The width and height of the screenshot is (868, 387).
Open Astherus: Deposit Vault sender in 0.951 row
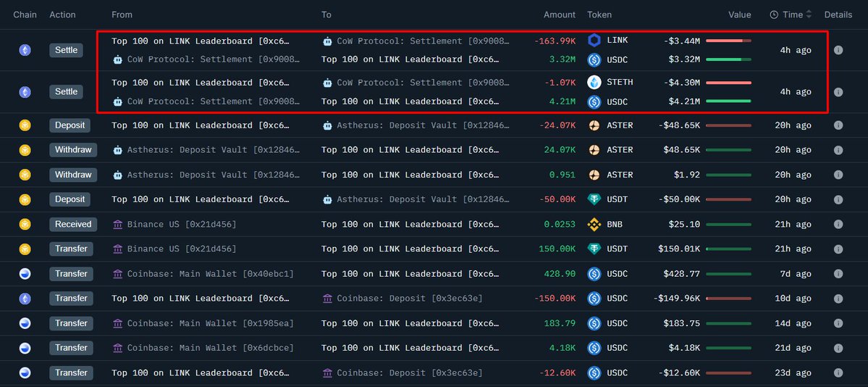click(x=214, y=175)
